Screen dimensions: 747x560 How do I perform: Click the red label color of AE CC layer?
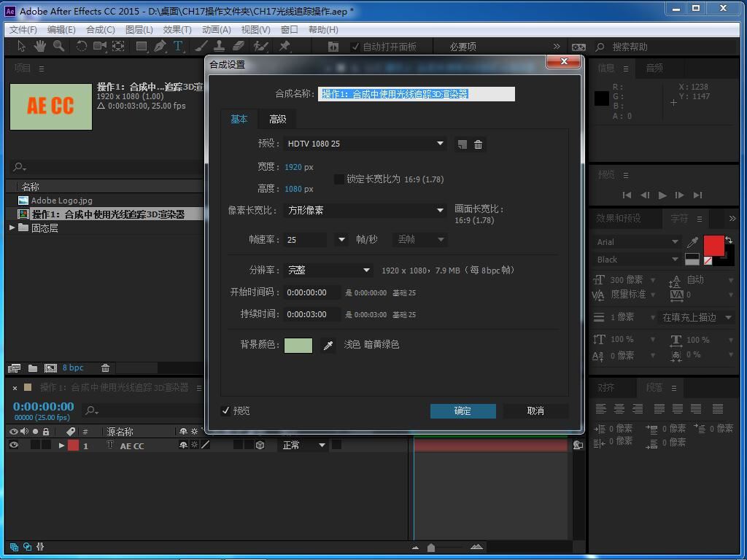(x=73, y=446)
